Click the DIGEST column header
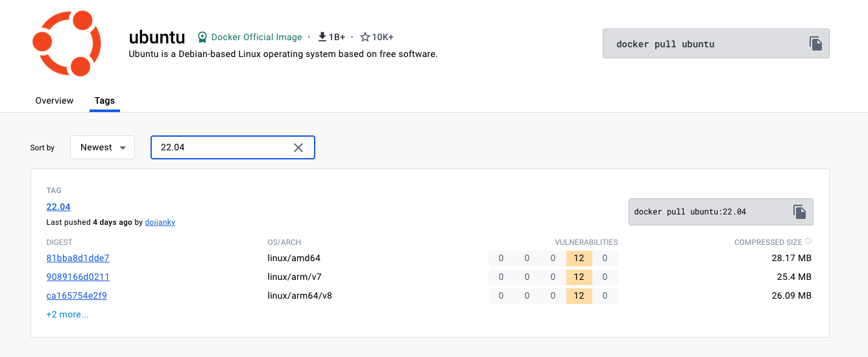 pyautogui.click(x=59, y=242)
